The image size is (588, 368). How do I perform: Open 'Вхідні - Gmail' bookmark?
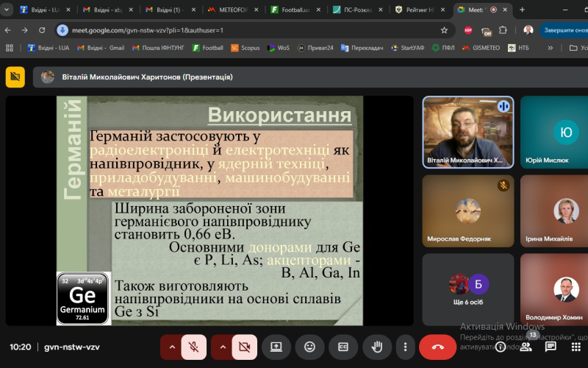click(x=101, y=48)
